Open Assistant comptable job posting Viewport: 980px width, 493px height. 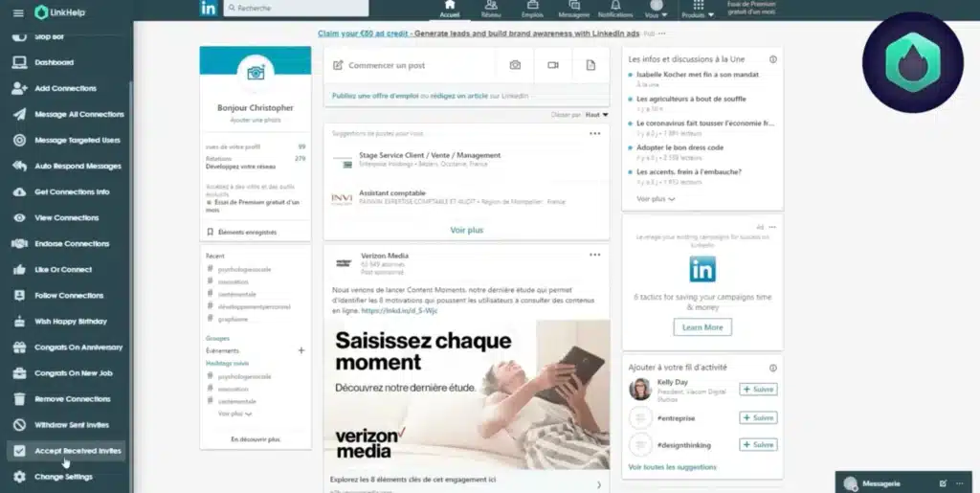click(x=392, y=193)
